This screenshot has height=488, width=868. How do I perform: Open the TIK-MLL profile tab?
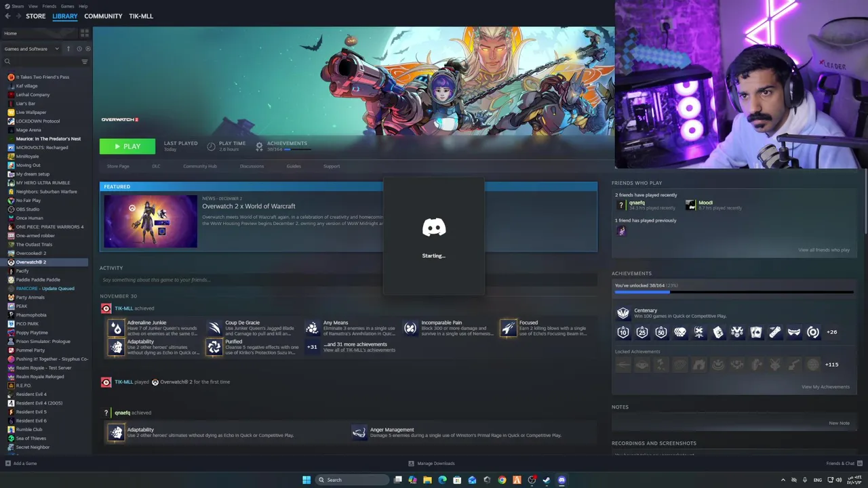pyautogui.click(x=141, y=16)
